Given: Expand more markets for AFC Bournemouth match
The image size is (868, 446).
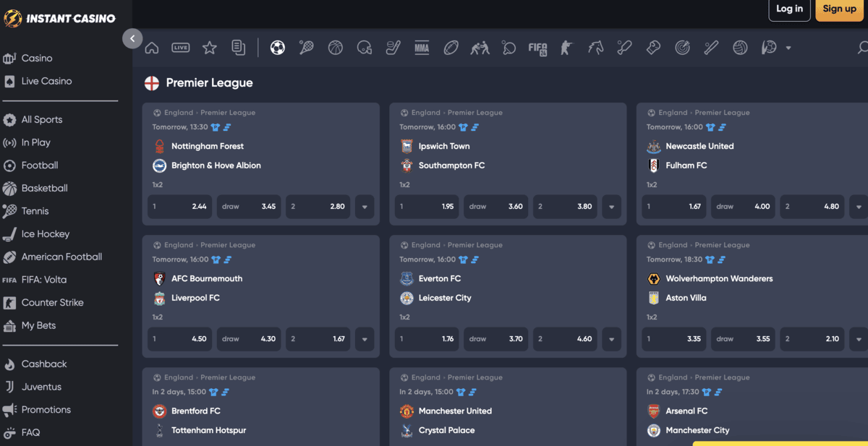Looking at the screenshot, I should 365,339.
